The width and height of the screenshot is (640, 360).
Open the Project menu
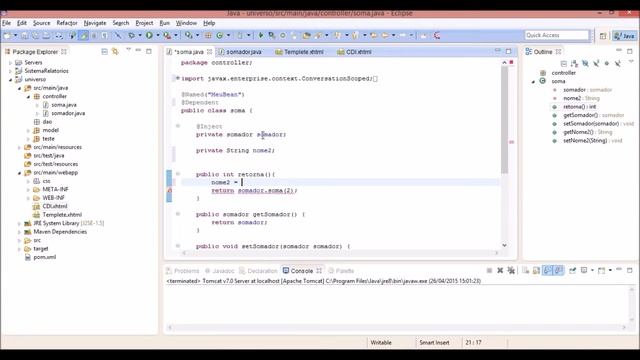tap(144, 23)
